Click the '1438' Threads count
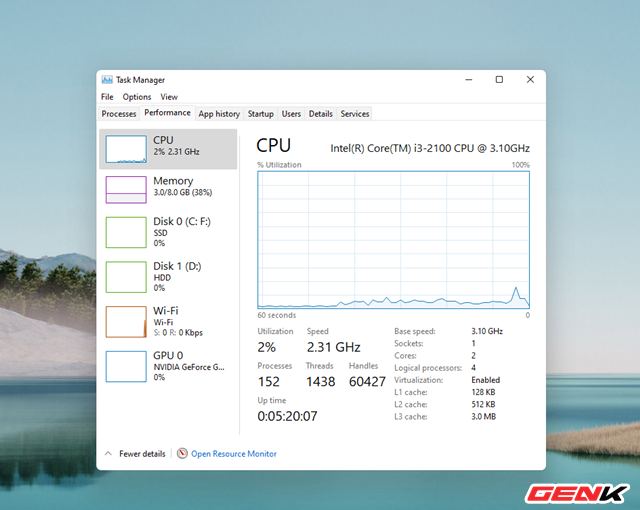This screenshot has height=510, width=640. click(x=320, y=381)
